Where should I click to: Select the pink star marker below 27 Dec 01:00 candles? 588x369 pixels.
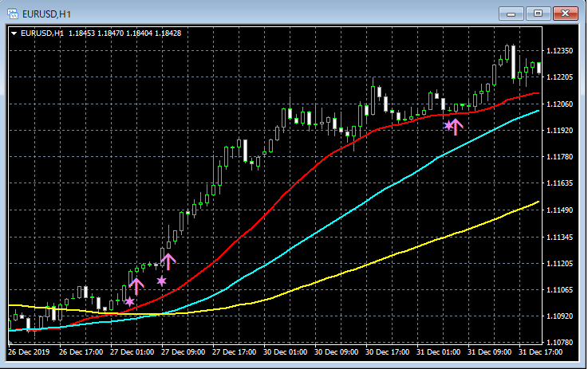click(x=129, y=301)
